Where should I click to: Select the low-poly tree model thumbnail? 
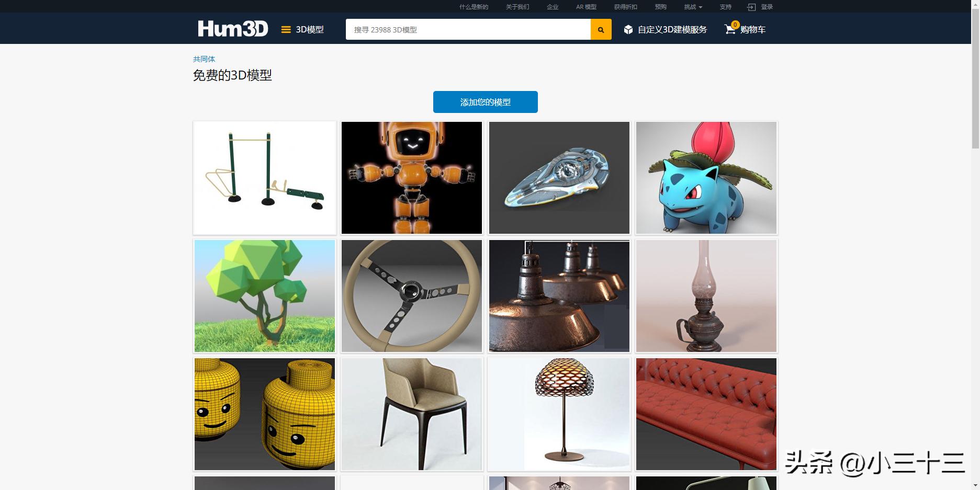click(265, 296)
